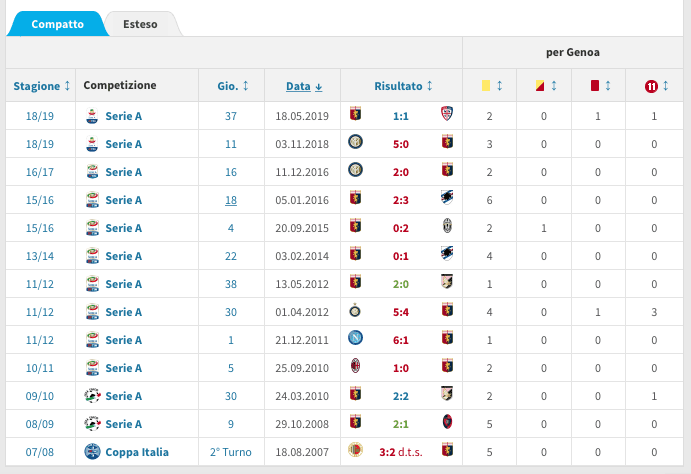
Task: Click the Serie A logo in the 29.10.2008 row
Action: (x=92, y=424)
